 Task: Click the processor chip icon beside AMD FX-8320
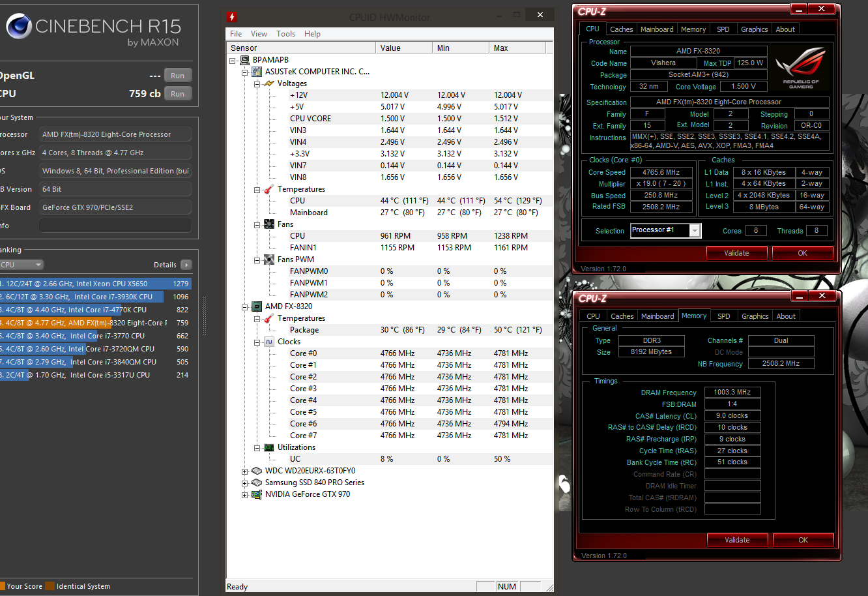pos(257,306)
